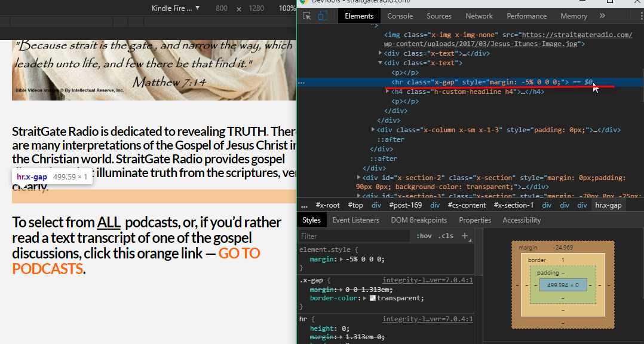
Task: Activate the inspect element picker icon
Action: (x=306, y=16)
